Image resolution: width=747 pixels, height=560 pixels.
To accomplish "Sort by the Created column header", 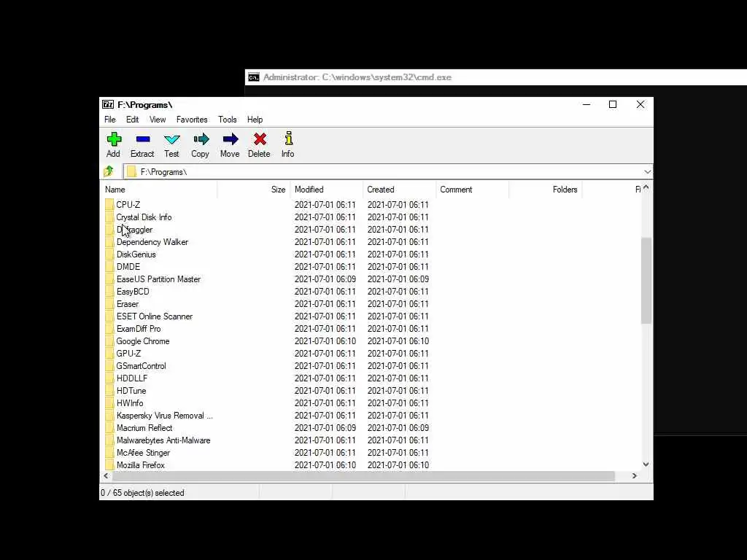I will click(x=399, y=190).
